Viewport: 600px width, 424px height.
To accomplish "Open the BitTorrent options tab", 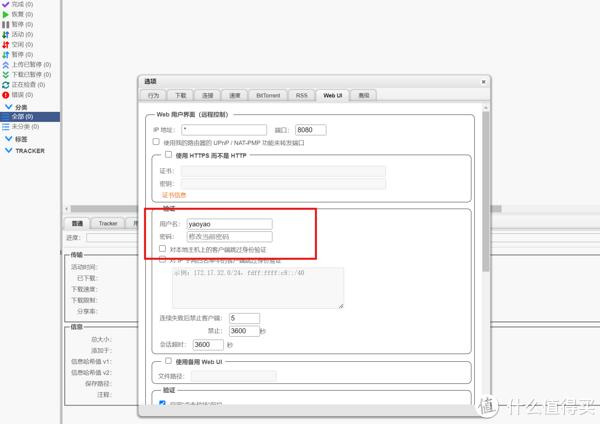I will pos(268,95).
